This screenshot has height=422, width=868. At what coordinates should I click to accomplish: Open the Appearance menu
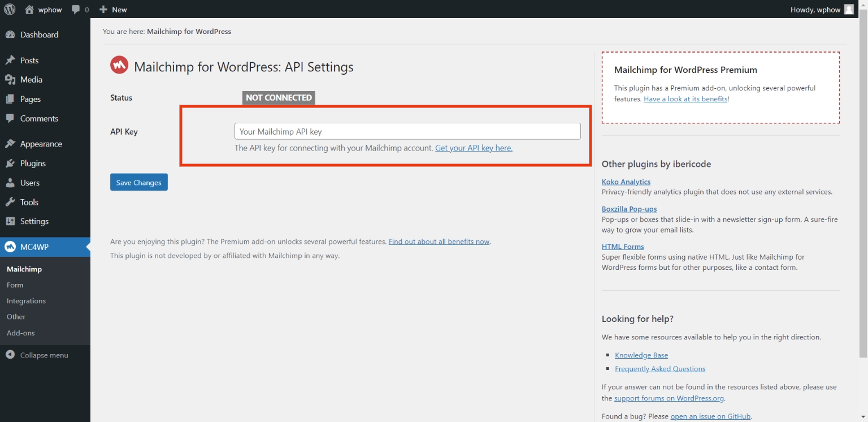(x=45, y=144)
